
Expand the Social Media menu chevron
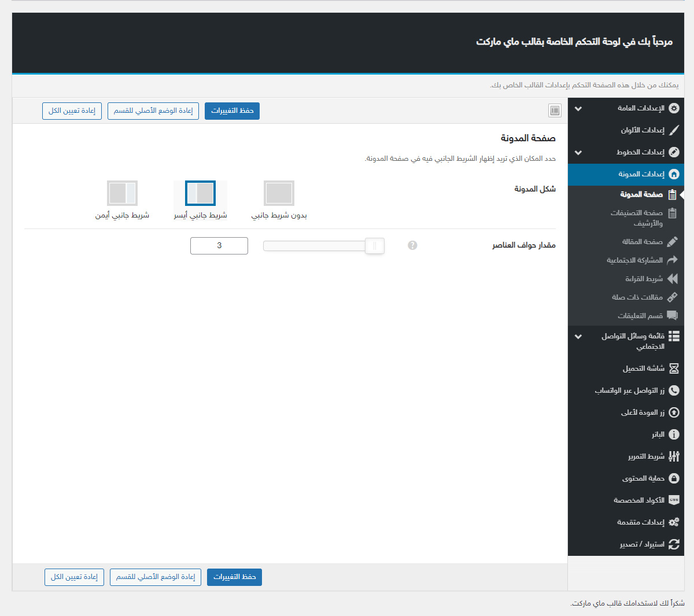(x=578, y=337)
